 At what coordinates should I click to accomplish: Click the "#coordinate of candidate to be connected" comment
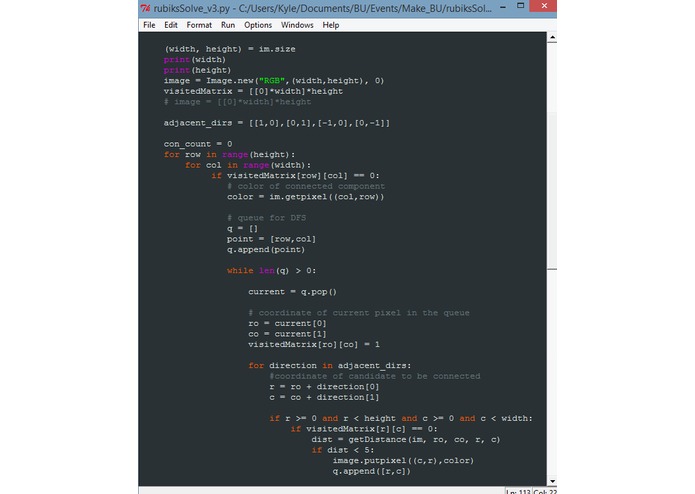(375, 377)
